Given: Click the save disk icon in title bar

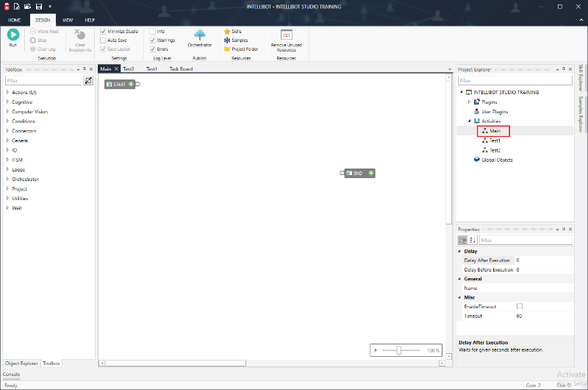Looking at the screenshot, I should click(x=37, y=5).
